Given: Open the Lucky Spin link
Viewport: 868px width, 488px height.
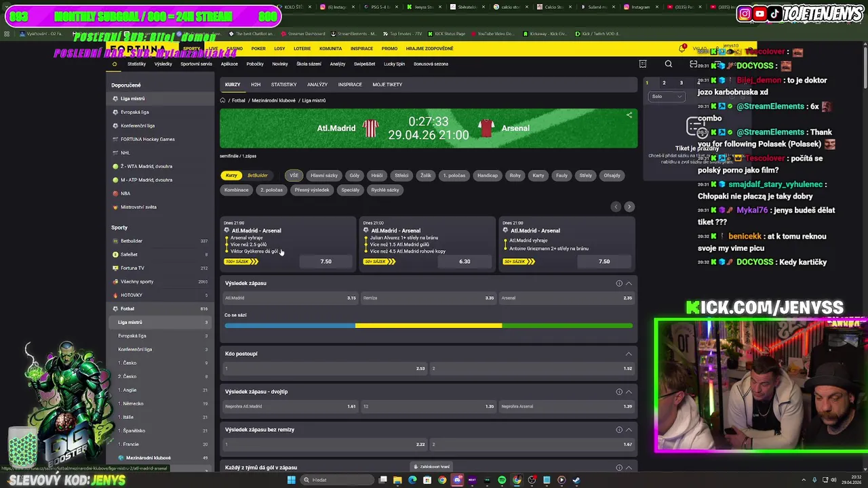Looking at the screenshot, I should point(394,64).
